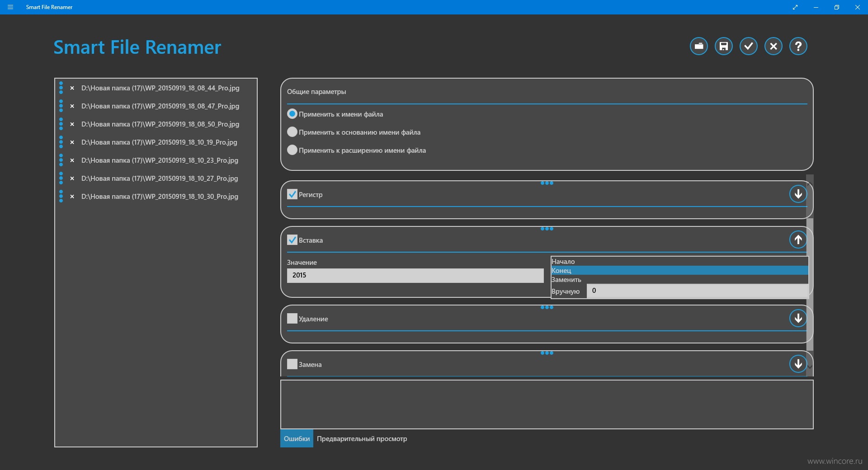Switch to the Ошибки tab
The width and height of the screenshot is (868, 470).
click(x=297, y=439)
